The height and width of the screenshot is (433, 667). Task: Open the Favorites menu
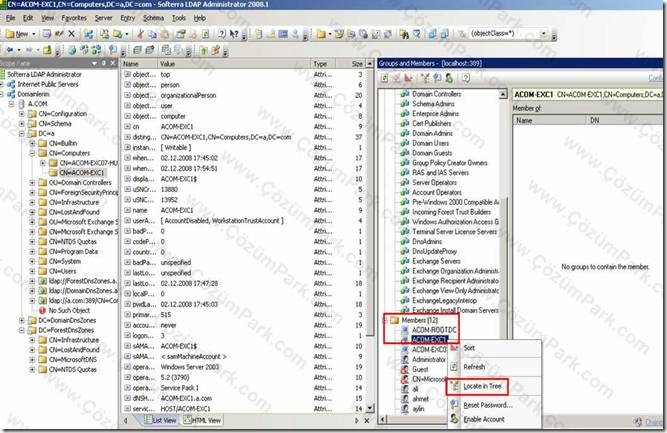pos(74,18)
